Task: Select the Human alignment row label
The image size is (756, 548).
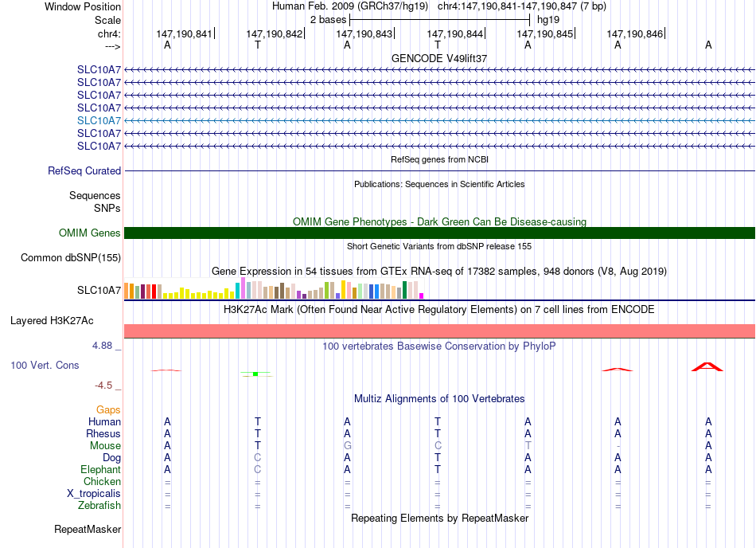Action: pos(104,421)
